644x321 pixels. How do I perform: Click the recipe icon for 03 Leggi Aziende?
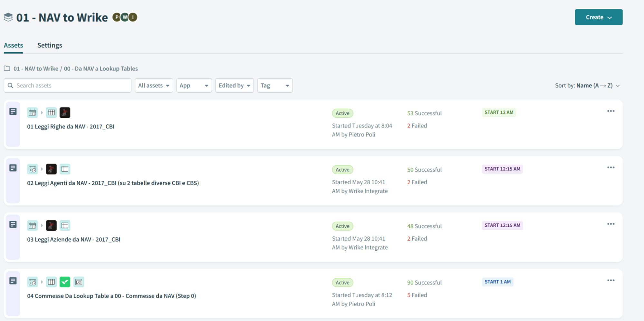click(13, 225)
